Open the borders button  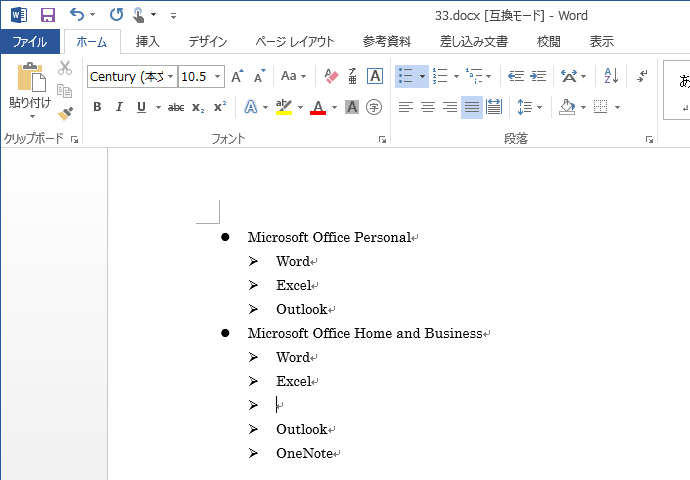coord(600,107)
